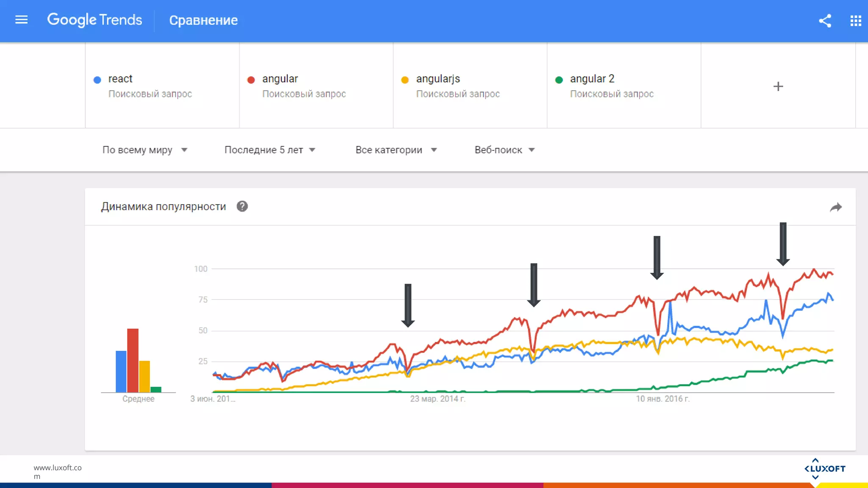This screenshot has height=488, width=868.
Task: Add a new comparison term with plus
Action: 778,86
